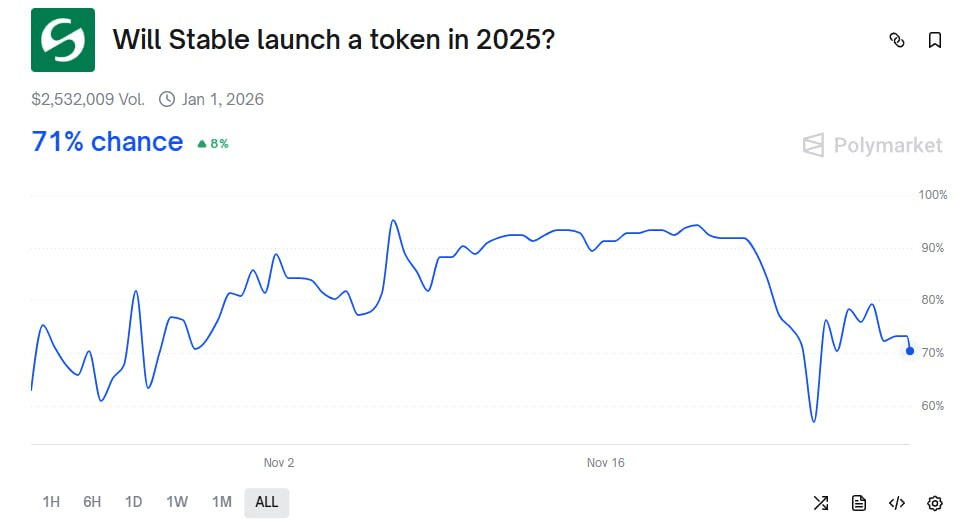Open chart settings gear
This screenshot has height=526, width=957.
[x=935, y=502]
